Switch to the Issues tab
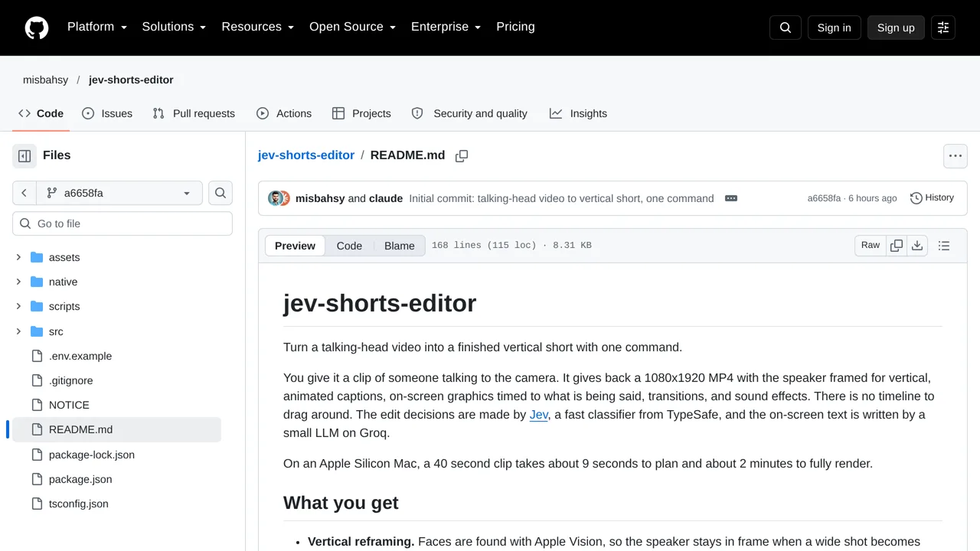The width and height of the screenshot is (980, 551). point(107,113)
